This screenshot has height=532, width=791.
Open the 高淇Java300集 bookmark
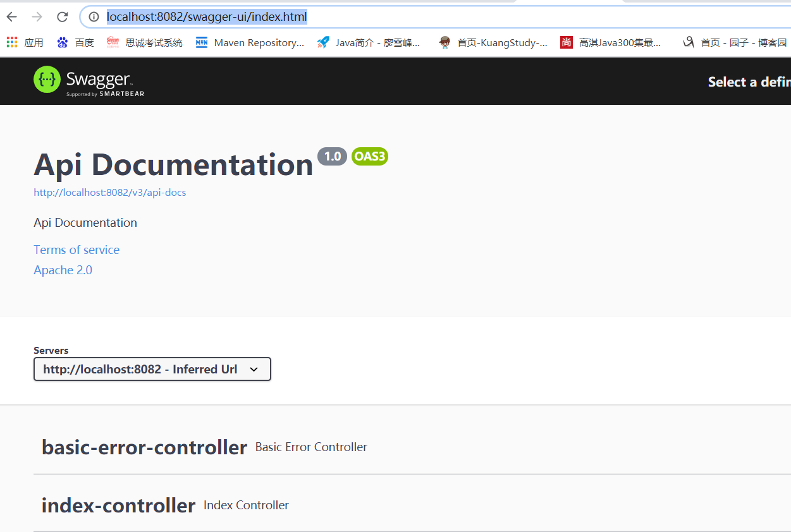[x=611, y=42]
